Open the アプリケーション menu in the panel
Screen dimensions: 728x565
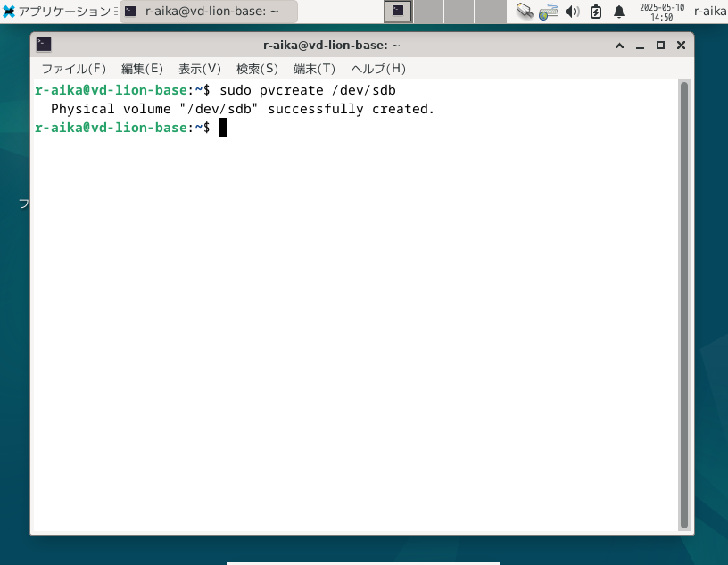click(x=60, y=11)
